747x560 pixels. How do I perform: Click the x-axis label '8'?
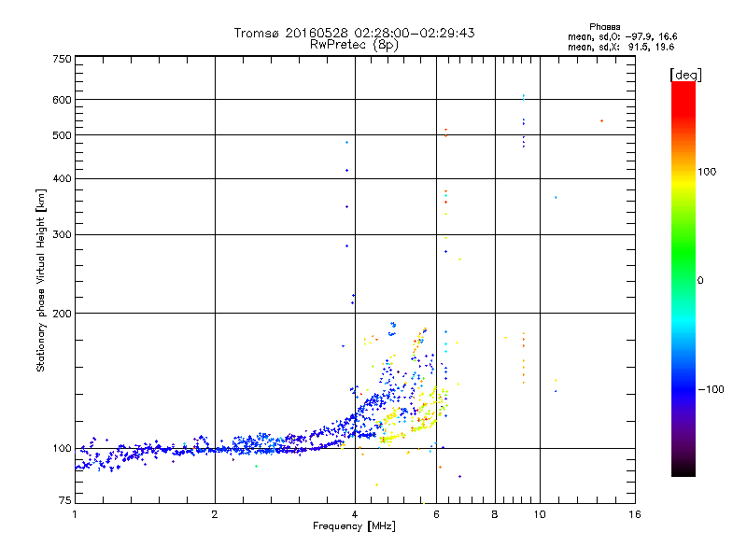(495, 514)
